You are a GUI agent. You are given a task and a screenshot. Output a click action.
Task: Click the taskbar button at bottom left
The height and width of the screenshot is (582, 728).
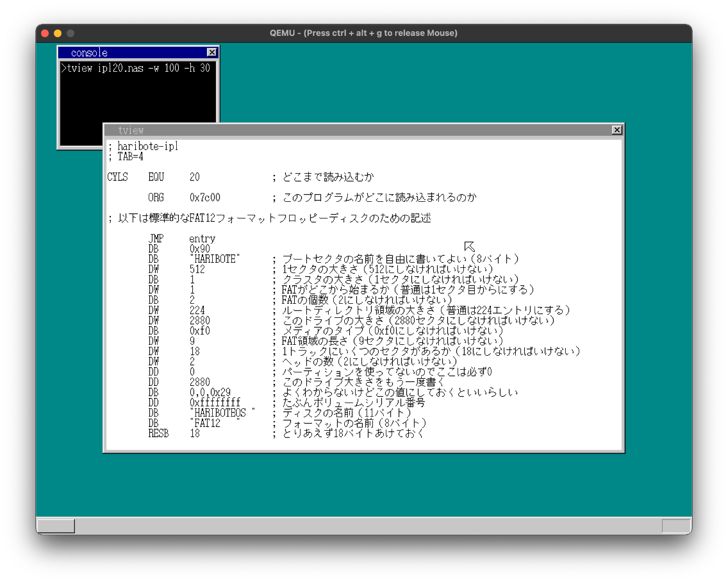pos(56,526)
